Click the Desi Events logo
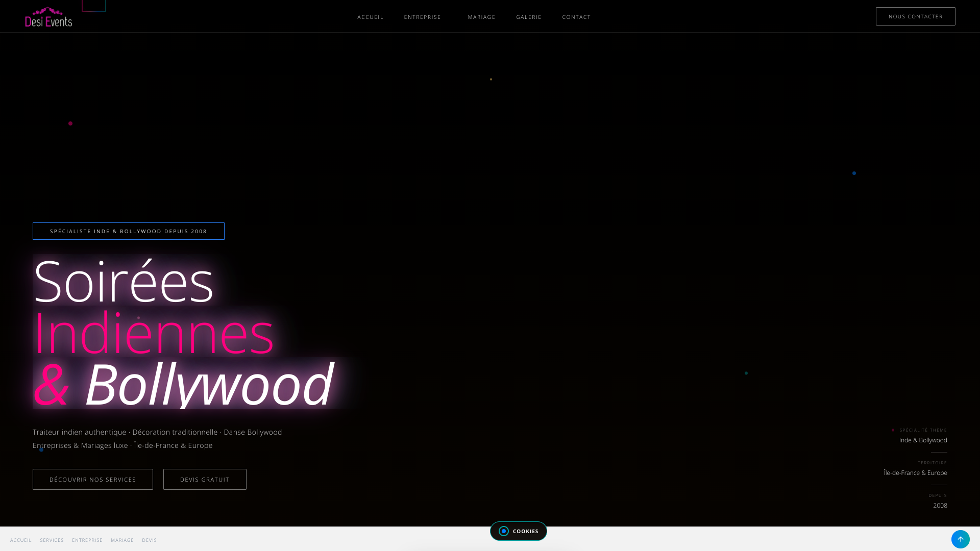The width and height of the screenshot is (980, 551). point(48,17)
